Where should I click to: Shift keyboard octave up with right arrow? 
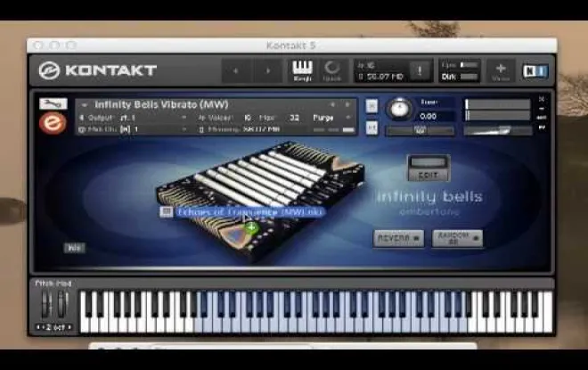pos(69,327)
